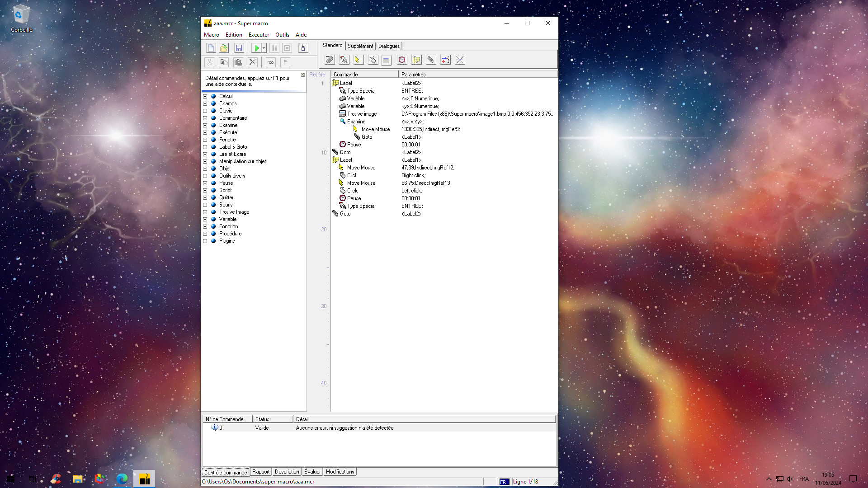The image size is (868, 488).
Task: Click the Open macro folder icon
Action: pyautogui.click(x=224, y=48)
